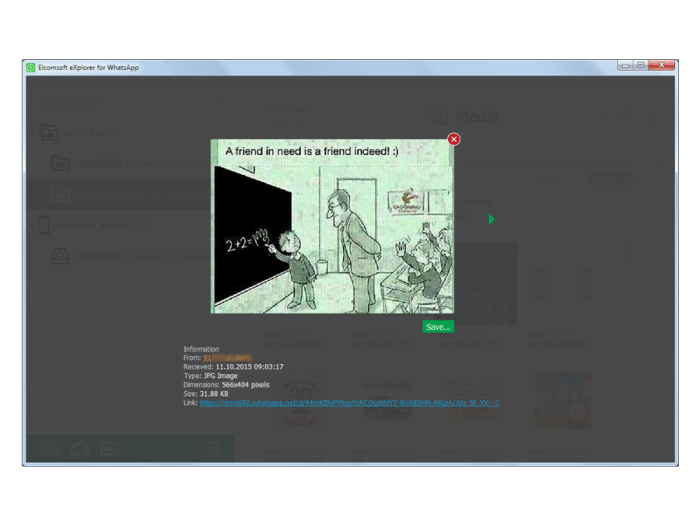
Task: Select the iPhone device icon in sidebar
Action: 45,226
